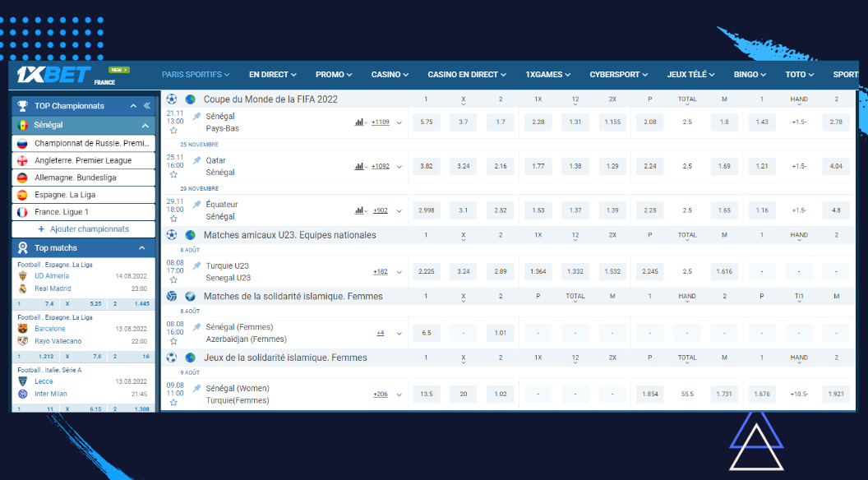Image resolution: width=868 pixels, height=480 pixels.
Task: Select Angleterre. Premier League championship
Action: [x=84, y=160]
